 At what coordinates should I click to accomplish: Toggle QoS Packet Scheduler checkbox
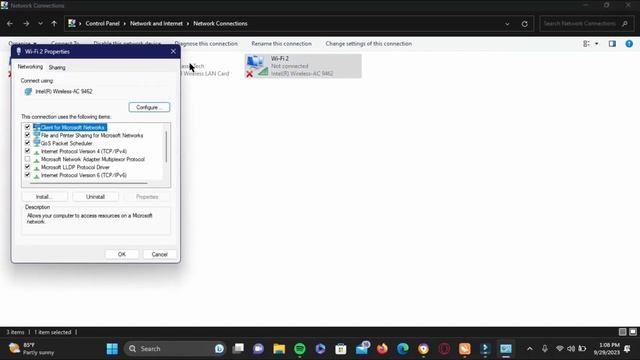27,143
